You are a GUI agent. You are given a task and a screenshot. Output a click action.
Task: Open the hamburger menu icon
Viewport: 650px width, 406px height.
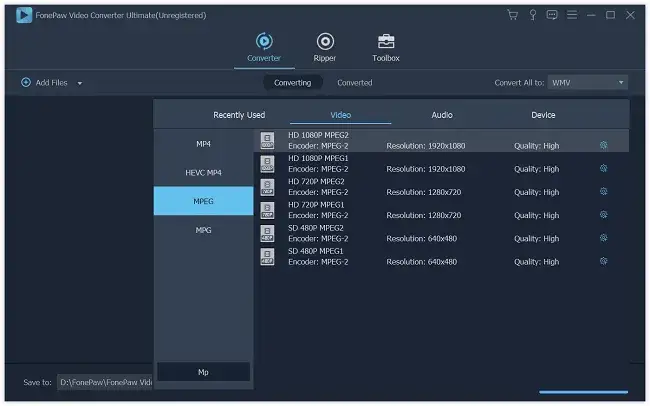click(x=572, y=15)
